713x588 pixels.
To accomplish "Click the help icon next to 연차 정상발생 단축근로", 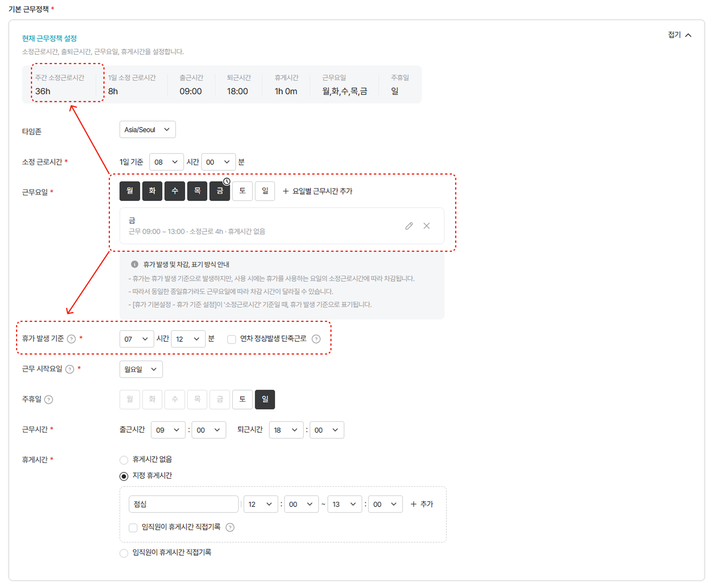I will click(x=316, y=339).
